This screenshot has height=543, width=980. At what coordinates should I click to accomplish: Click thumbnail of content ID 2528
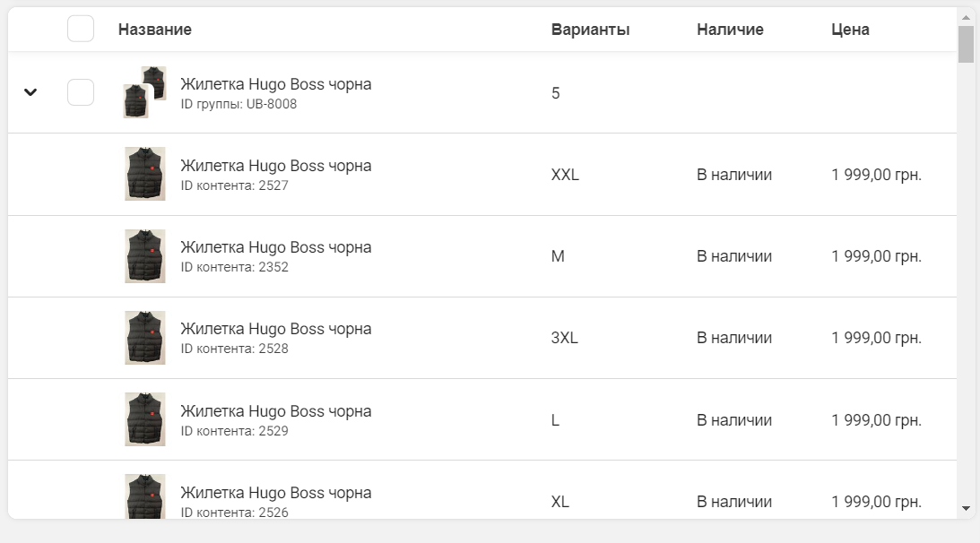[x=145, y=338]
